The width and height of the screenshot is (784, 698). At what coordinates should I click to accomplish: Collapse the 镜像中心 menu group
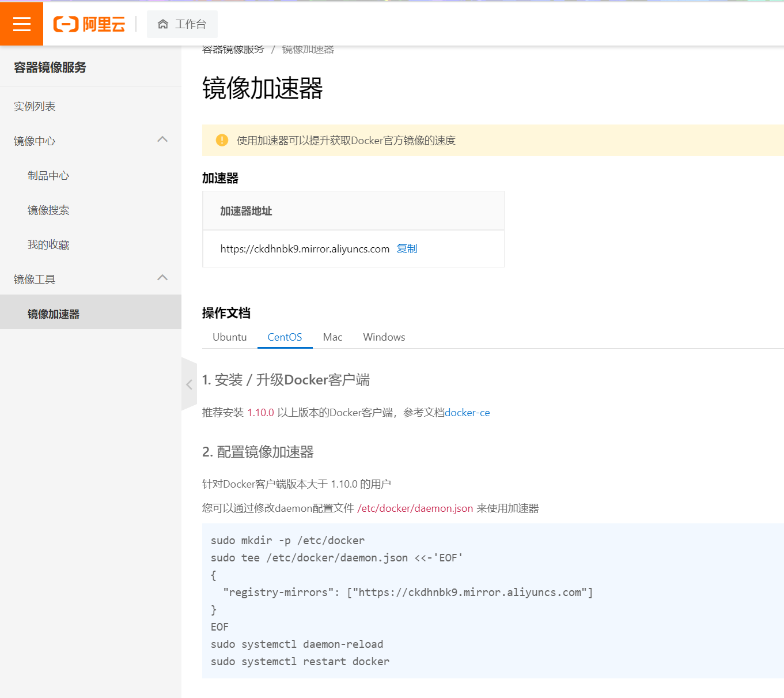pos(162,140)
